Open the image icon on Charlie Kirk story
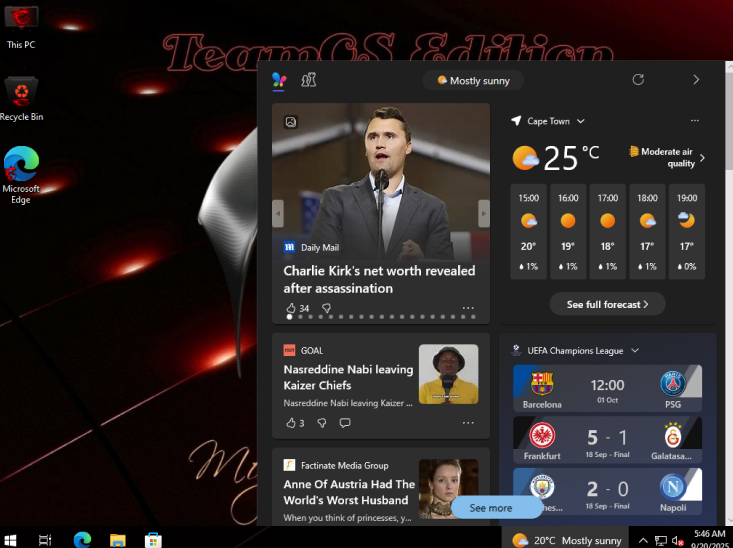The width and height of the screenshot is (733, 548). coord(291,122)
